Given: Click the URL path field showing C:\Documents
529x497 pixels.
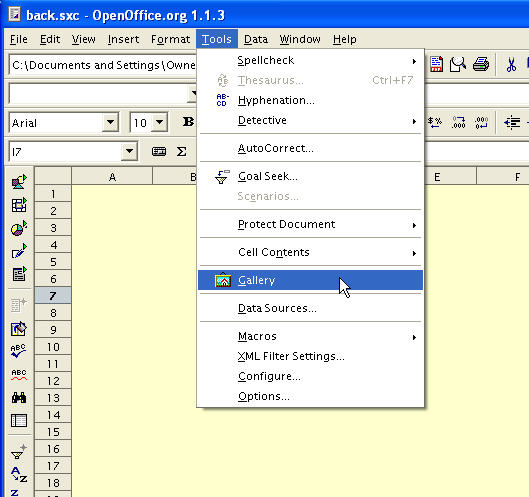Looking at the screenshot, I should tap(103, 65).
